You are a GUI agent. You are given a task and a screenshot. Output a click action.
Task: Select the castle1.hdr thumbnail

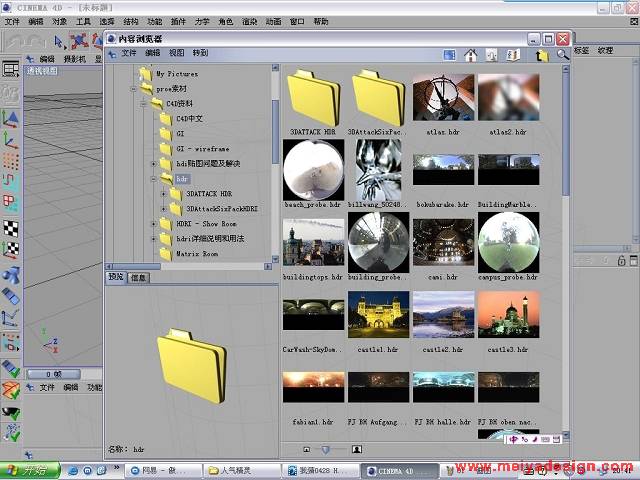pos(377,315)
